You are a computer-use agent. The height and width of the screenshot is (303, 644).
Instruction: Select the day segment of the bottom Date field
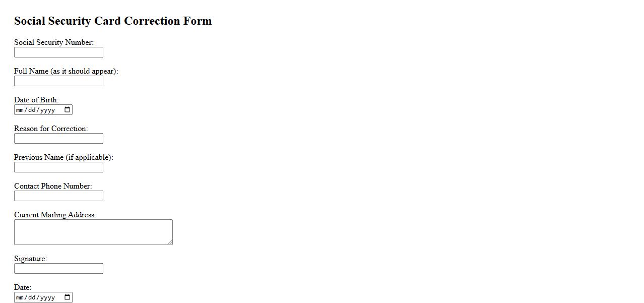coord(32,297)
